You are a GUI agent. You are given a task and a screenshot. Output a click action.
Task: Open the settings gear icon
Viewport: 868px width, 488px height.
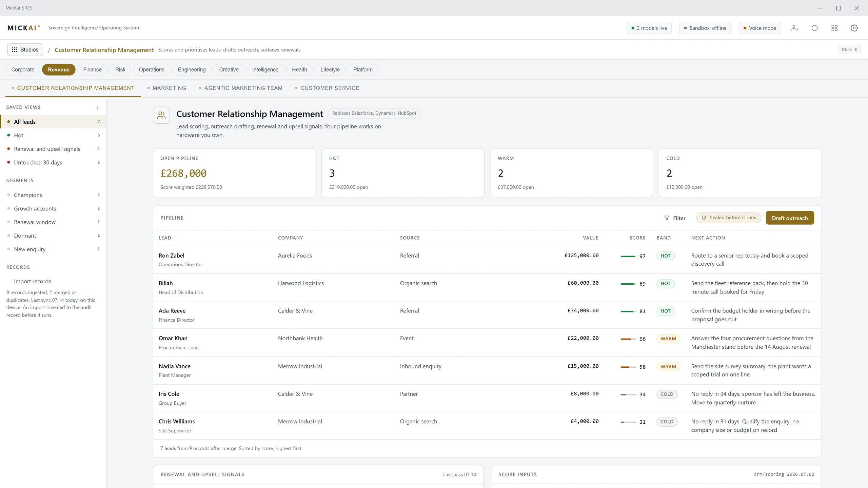point(854,28)
